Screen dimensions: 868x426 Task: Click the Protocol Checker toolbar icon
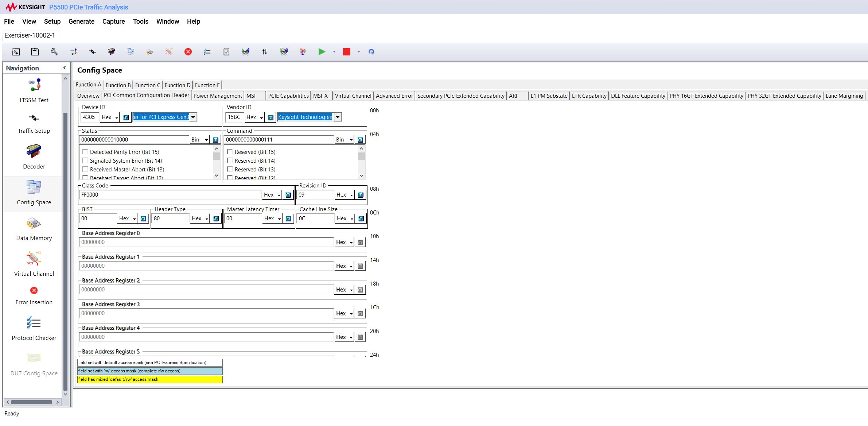coord(207,52)
